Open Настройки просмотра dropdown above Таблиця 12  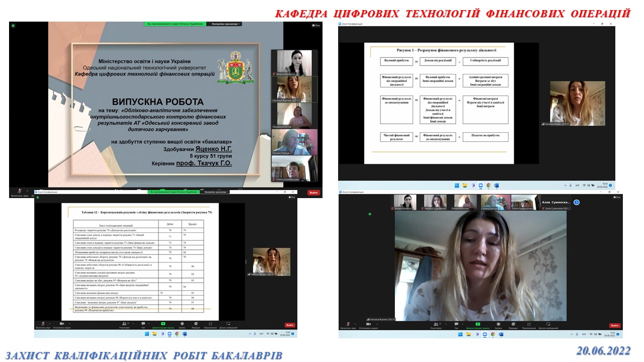pyautogui.click(x=215, y=192)
